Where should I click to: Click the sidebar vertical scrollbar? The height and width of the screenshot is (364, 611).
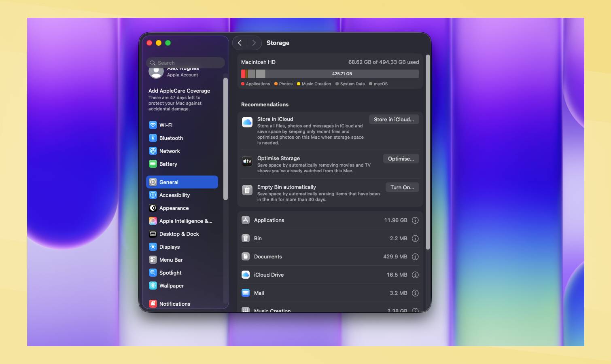pos(225,139)
